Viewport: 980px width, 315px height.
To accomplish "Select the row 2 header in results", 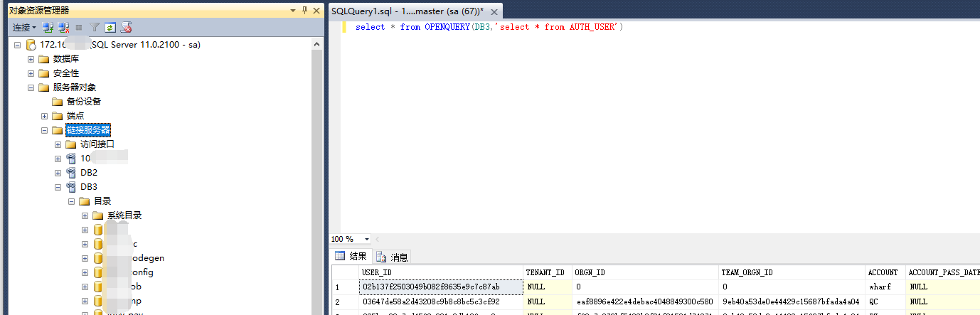I will coord(346,301).
